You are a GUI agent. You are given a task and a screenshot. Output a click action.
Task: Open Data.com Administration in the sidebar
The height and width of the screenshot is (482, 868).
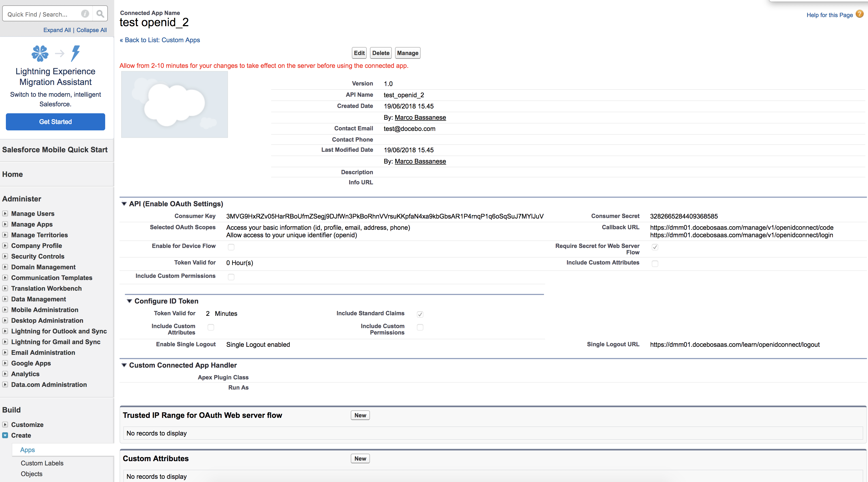(x=49, y=384)
